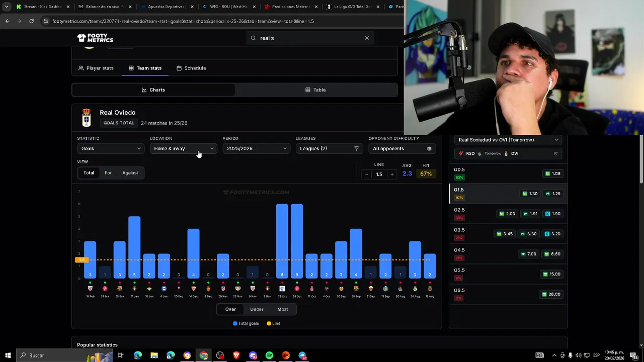Image resolution: width=644 pixels, height=362 pixels.
Task: Toggle the Total goals legend swatch
Action: click(235, 323)
